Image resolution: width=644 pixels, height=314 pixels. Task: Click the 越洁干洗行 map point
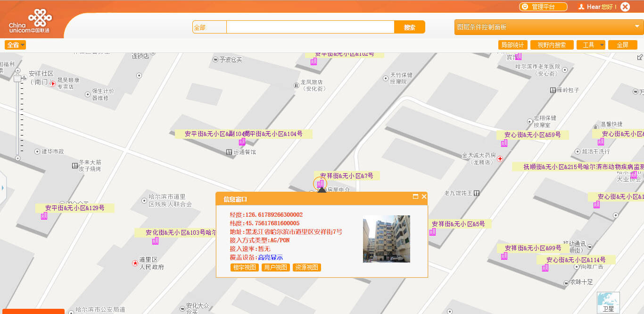(578, 152)
